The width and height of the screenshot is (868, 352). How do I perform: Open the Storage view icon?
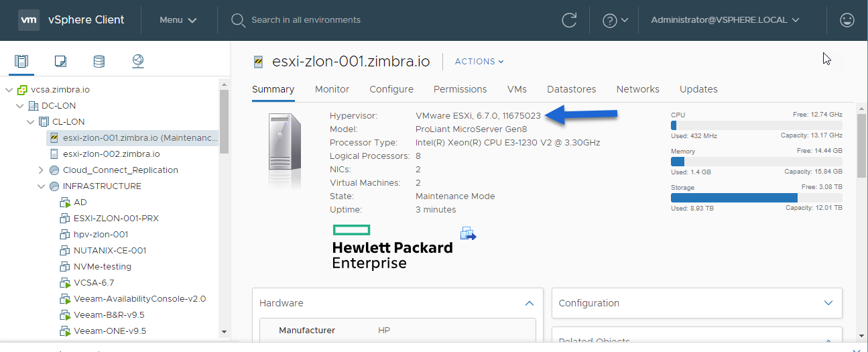[x=99, y=62]
